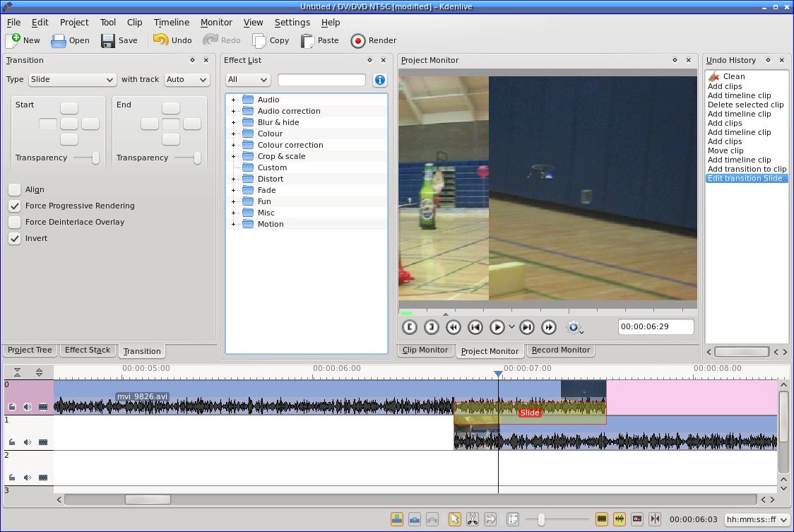Select the Razor scissors tool
Viewport: 794px width, 532px height.
tap(472, 519)
